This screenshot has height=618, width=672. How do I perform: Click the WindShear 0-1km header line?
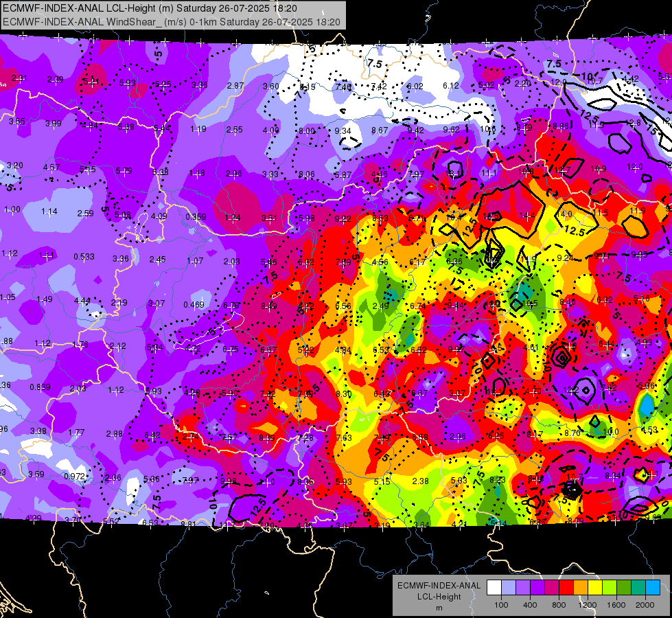172,22
